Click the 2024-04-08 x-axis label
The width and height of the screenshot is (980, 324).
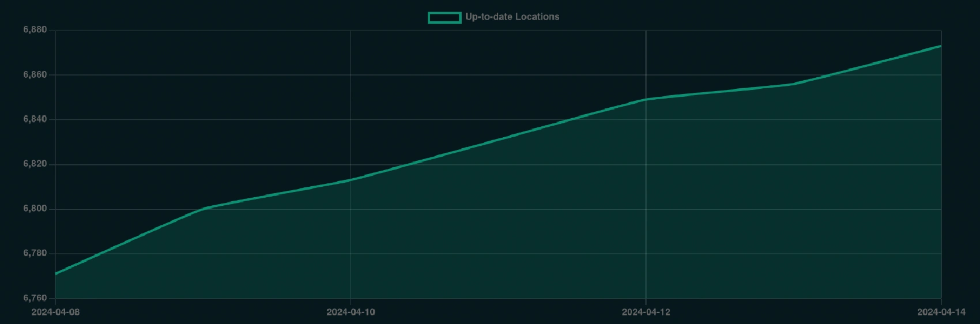click(x=55, y=312)
